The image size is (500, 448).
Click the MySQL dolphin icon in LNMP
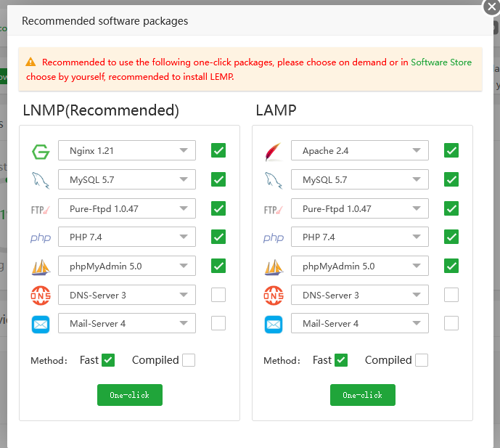pos(41,180)
